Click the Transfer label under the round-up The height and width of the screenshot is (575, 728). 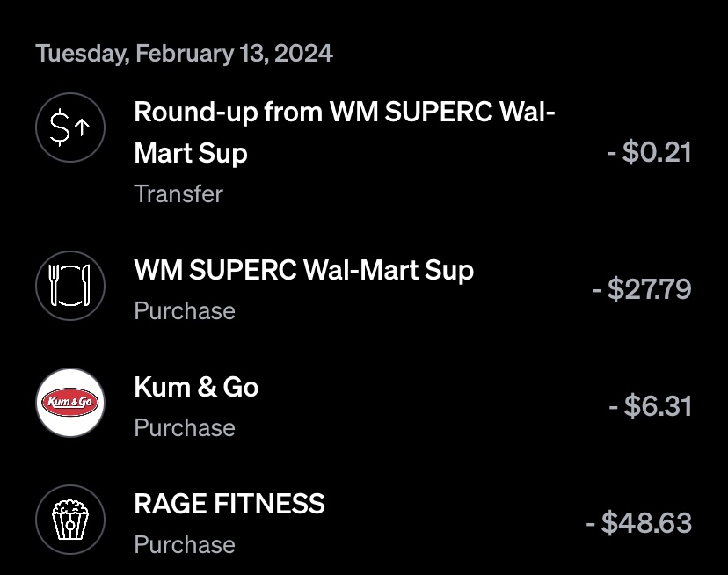coord(178,193)
